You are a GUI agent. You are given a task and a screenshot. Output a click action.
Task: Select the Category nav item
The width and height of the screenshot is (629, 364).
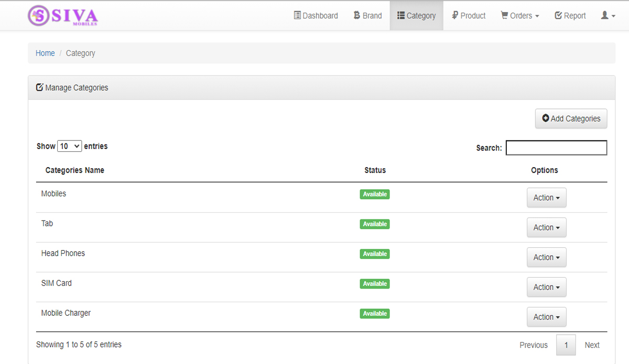416,16
